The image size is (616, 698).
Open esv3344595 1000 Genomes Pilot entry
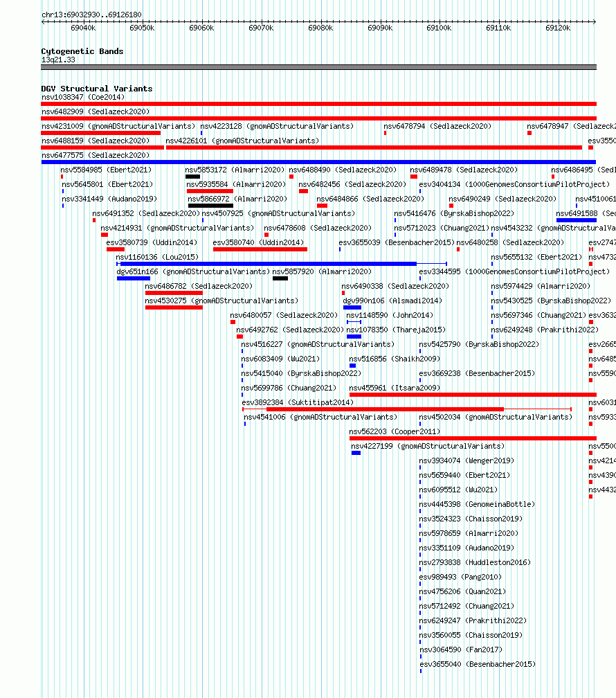[x=514, y=271]
